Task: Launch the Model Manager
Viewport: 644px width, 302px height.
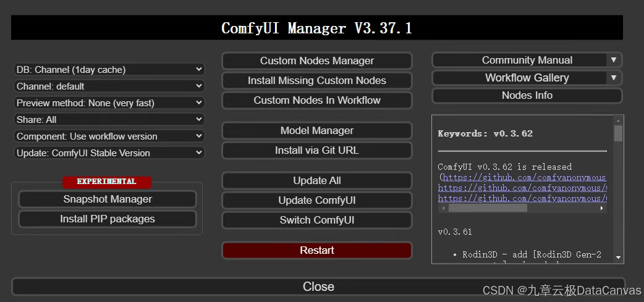Action: tap(316, 130)
